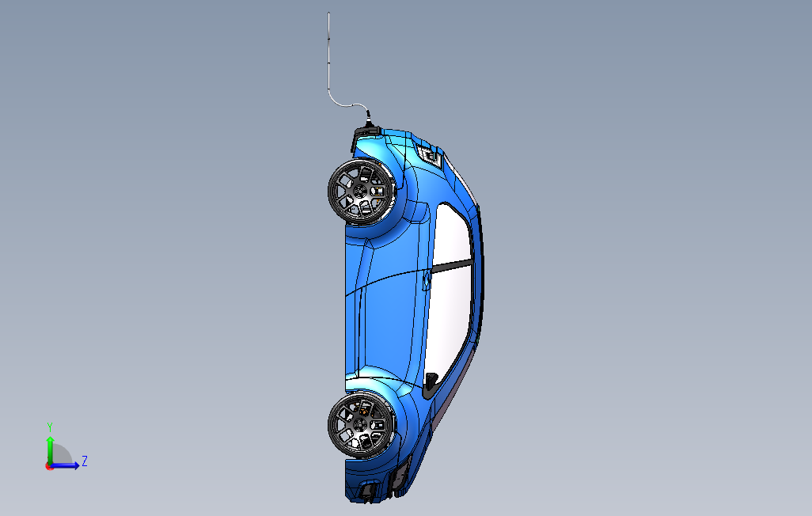Click the 'Y' axis label
The width and height of the screenshot is (812, 516).
[x=50, y=427]
